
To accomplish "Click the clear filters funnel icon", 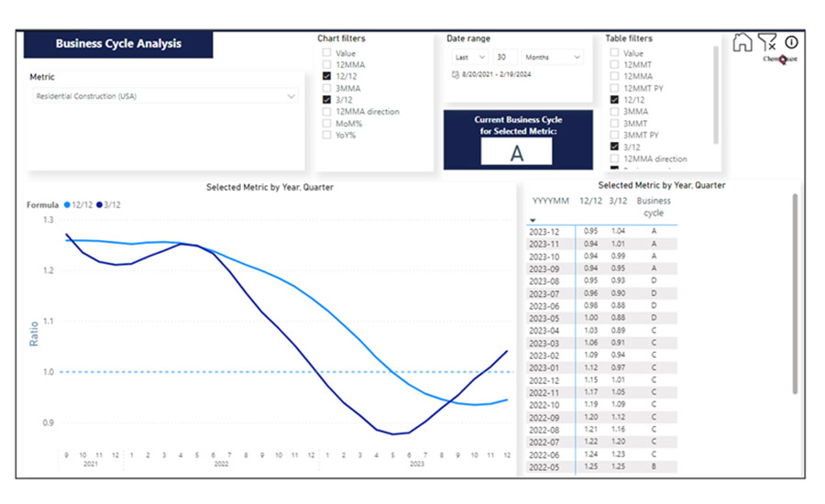I will pos(767,42).
